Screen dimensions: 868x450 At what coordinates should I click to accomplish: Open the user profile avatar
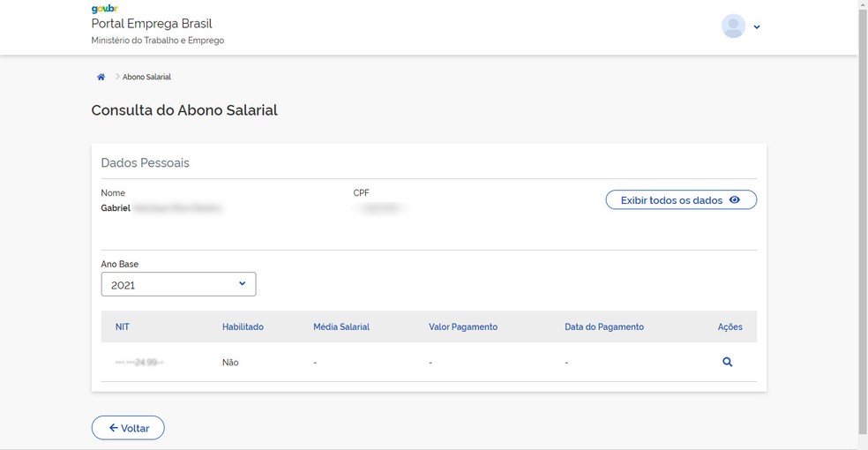733,26
